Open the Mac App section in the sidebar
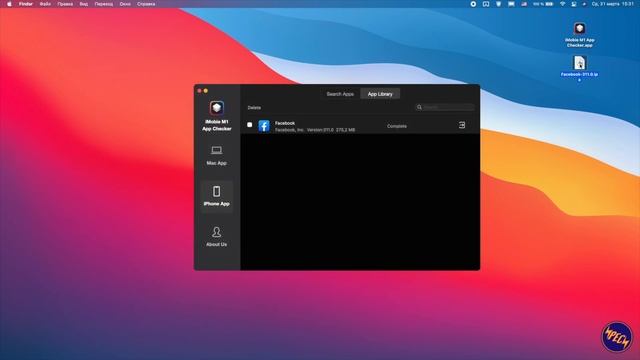640x360 pixels. point(216,156)
